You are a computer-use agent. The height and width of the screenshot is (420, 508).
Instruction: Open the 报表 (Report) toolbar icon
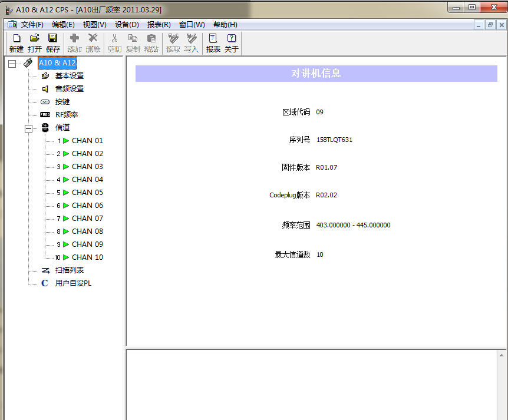tap(213, 38)
